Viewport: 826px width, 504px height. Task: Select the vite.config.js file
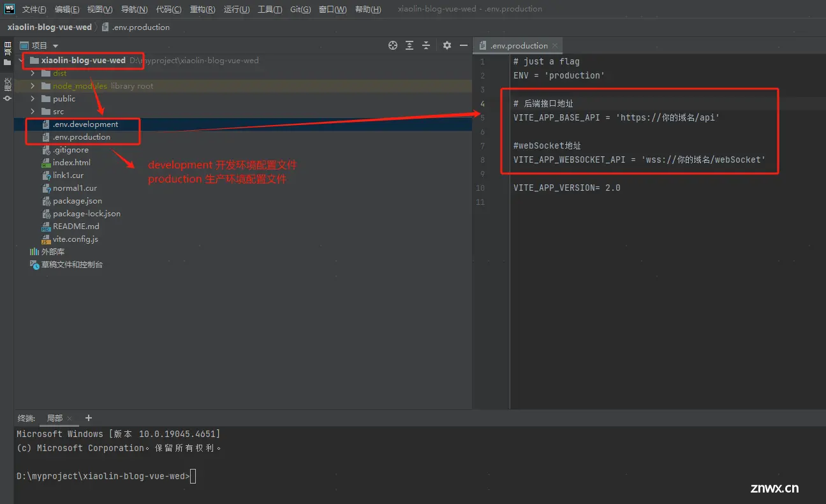tap(75, 239)
